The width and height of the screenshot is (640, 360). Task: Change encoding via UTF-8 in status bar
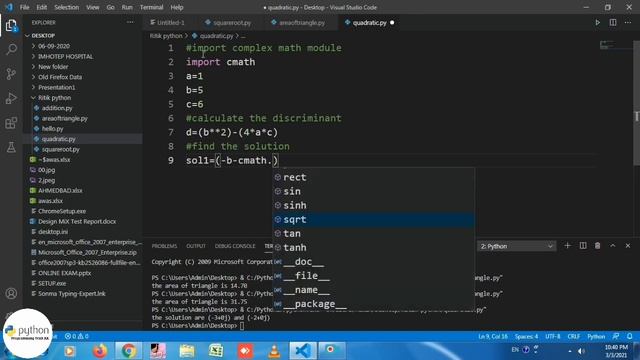[x=553, y=336]
